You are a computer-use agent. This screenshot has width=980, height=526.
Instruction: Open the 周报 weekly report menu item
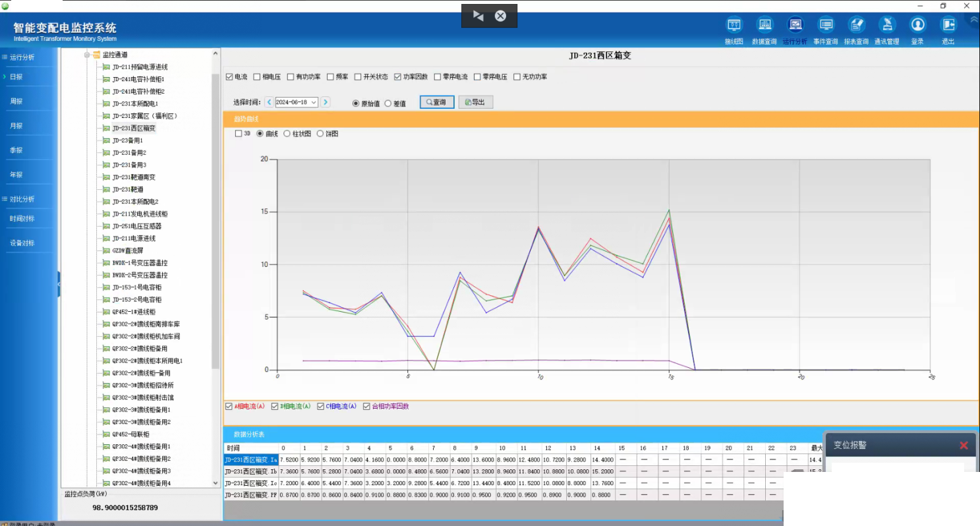pos(16,102)
